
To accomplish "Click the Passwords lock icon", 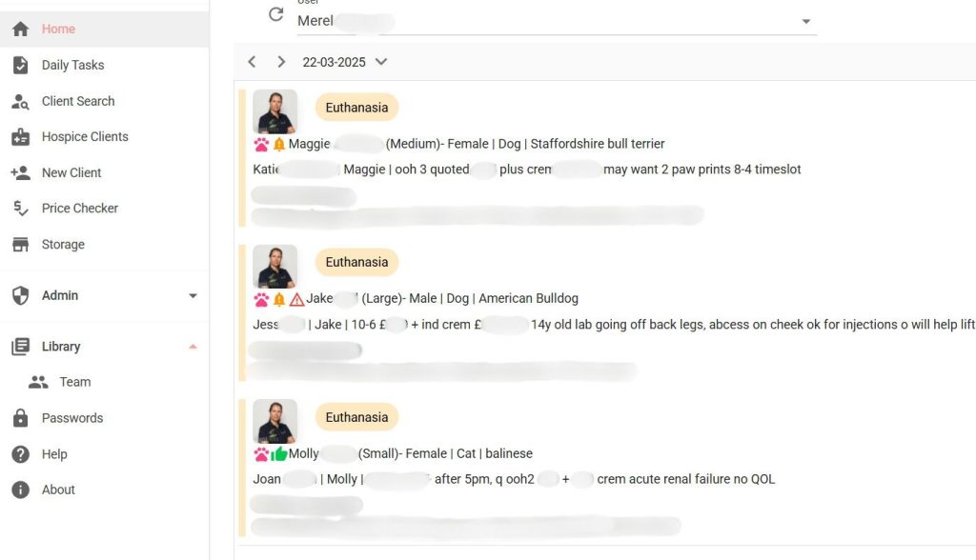I will tap(20, 418).
